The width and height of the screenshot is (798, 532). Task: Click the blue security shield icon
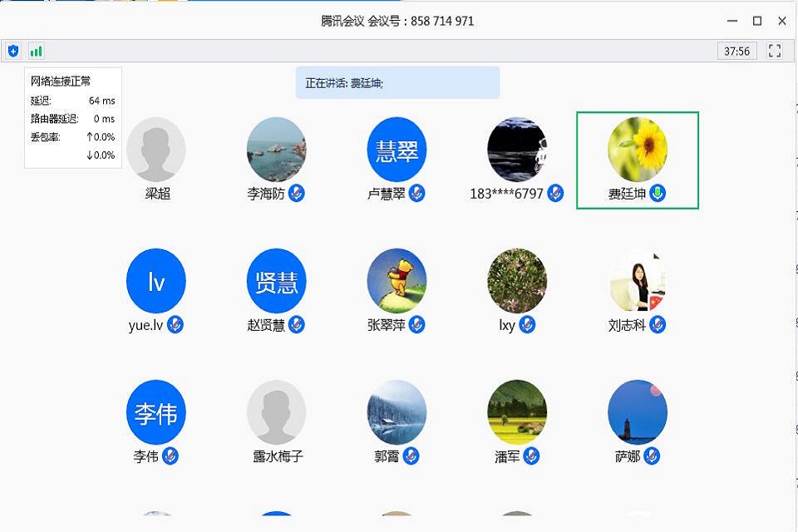[13, 51]
